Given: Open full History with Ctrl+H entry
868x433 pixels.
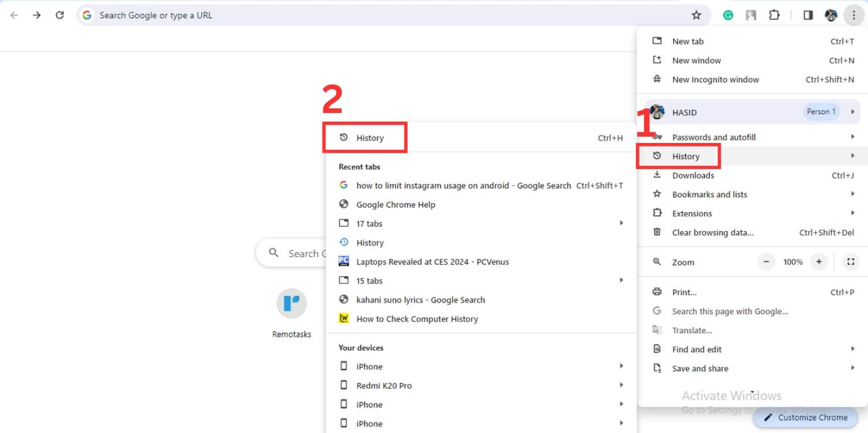Looking at the screenshot, I should tap(481, 138).
